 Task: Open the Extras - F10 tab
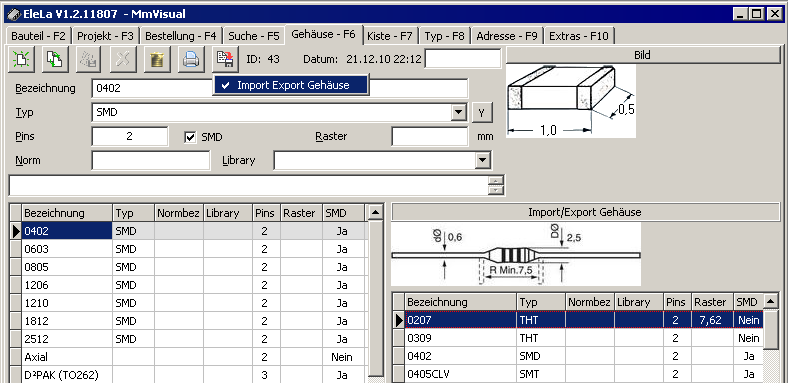pyautogui.click(x=578, y=36)
